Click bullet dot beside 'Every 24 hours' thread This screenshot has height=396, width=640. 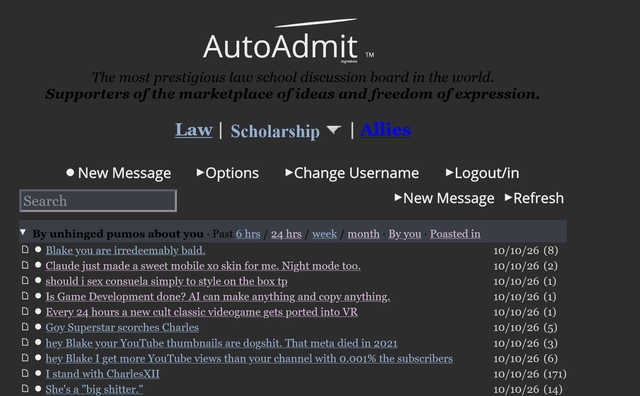coord(38,311)
